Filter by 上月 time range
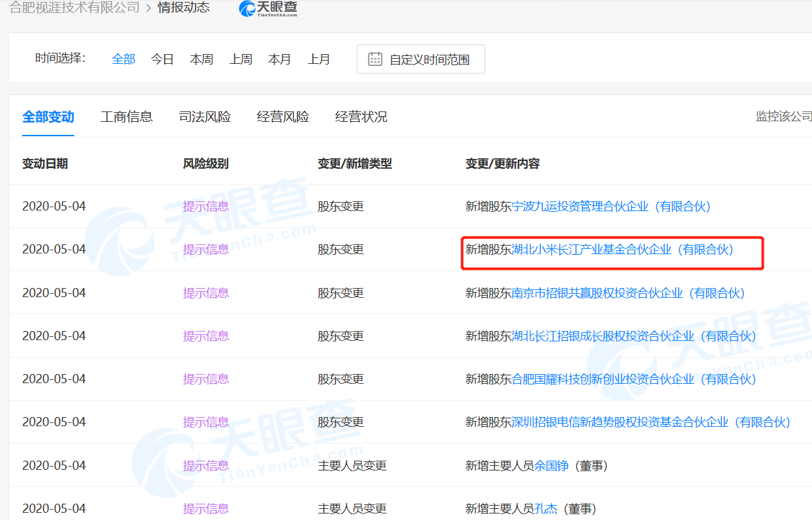The width and height of the screenshot is (812, 520). coord(319,59)
